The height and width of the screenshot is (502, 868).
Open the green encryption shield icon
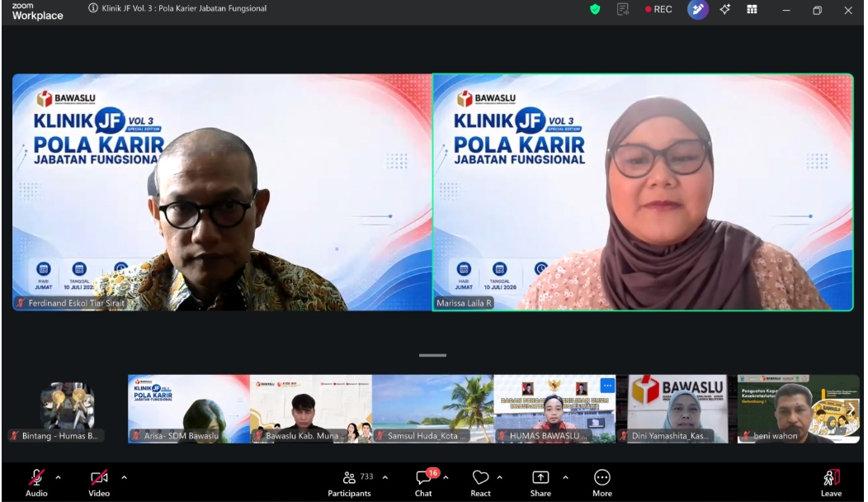pos(595,9)
